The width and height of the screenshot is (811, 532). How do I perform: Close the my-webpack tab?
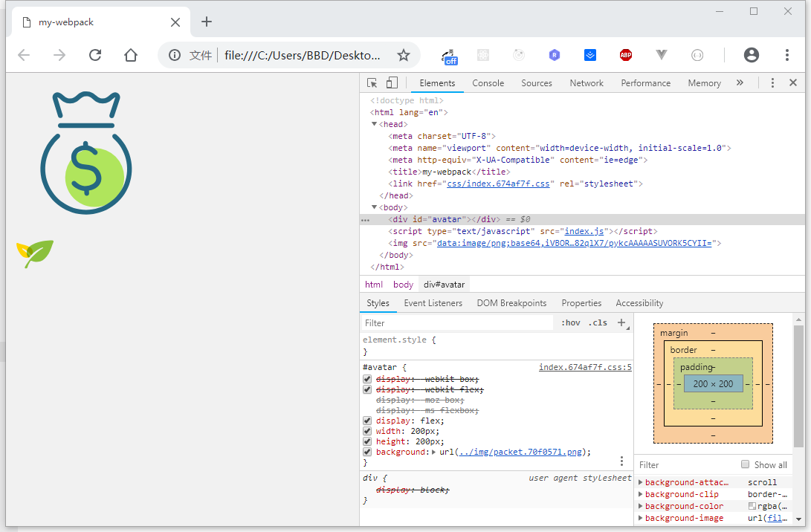175,22
